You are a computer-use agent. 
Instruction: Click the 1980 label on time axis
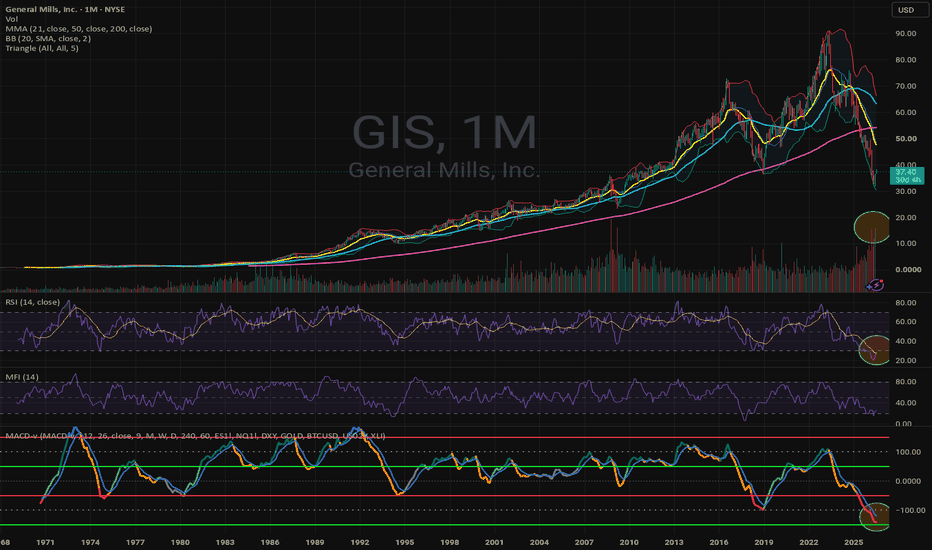[180, 542]
